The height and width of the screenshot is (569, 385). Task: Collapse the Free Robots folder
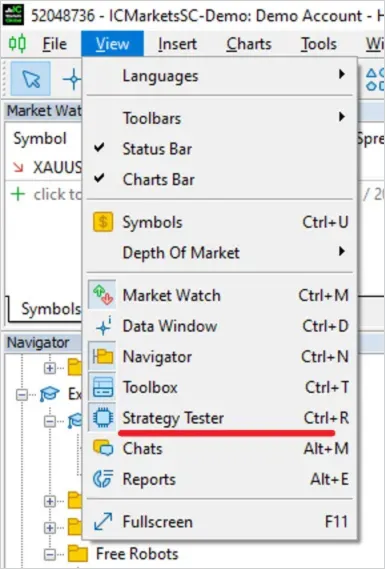50,554
